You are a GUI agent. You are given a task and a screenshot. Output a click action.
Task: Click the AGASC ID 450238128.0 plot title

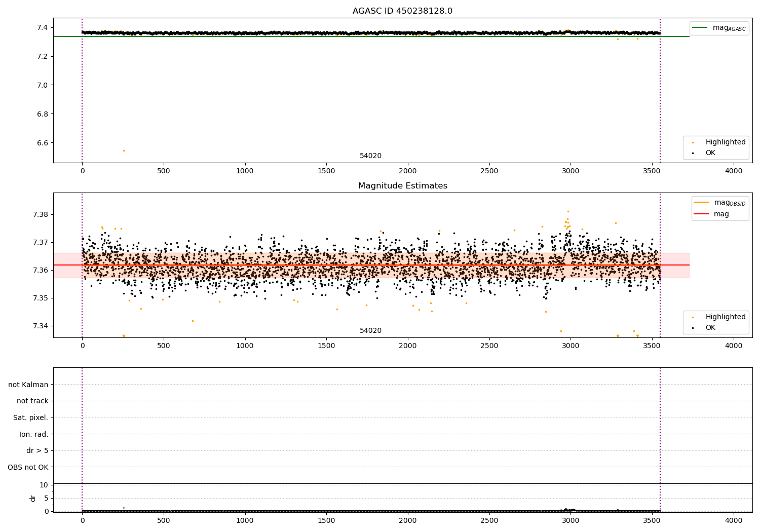pos(402,11)
